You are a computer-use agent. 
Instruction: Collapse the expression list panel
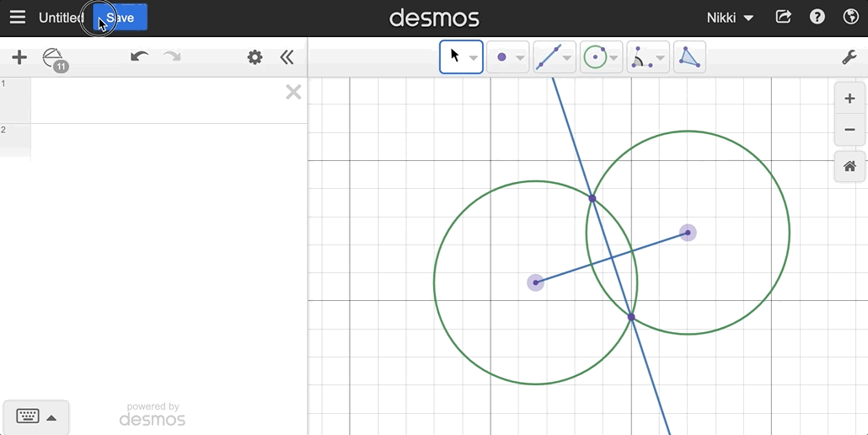click(287, 57)
